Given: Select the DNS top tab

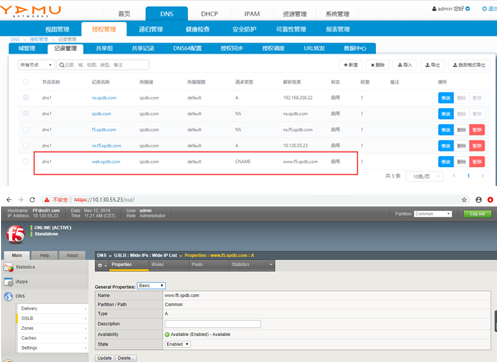Looking at the screenshot, I should tap(167, 14).
